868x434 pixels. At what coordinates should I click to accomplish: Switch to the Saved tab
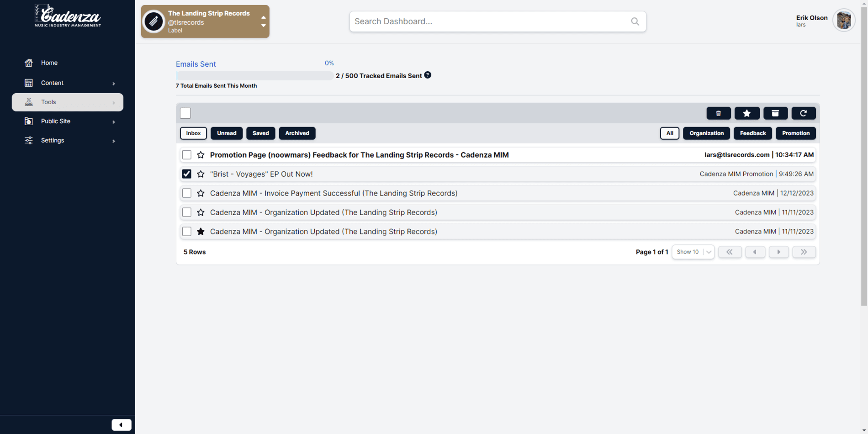[261, 133]
